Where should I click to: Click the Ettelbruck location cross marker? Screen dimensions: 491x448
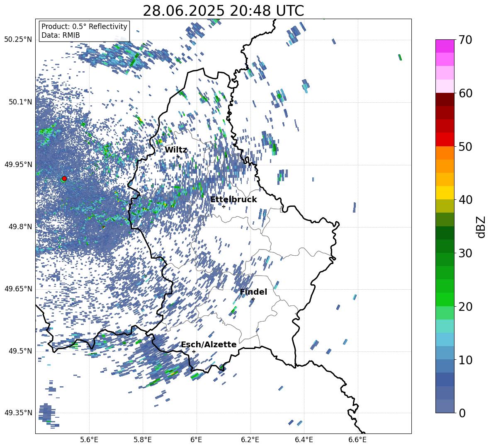[224, 206]
